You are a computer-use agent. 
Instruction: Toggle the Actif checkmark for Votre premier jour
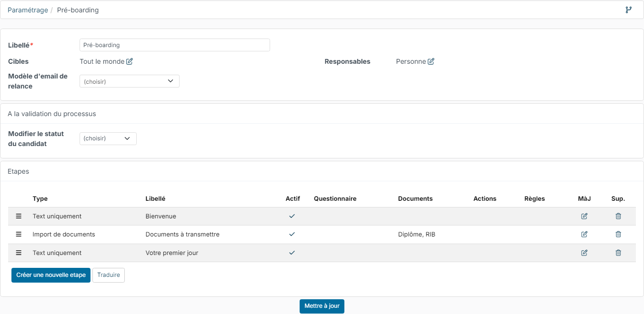[292, 253]
